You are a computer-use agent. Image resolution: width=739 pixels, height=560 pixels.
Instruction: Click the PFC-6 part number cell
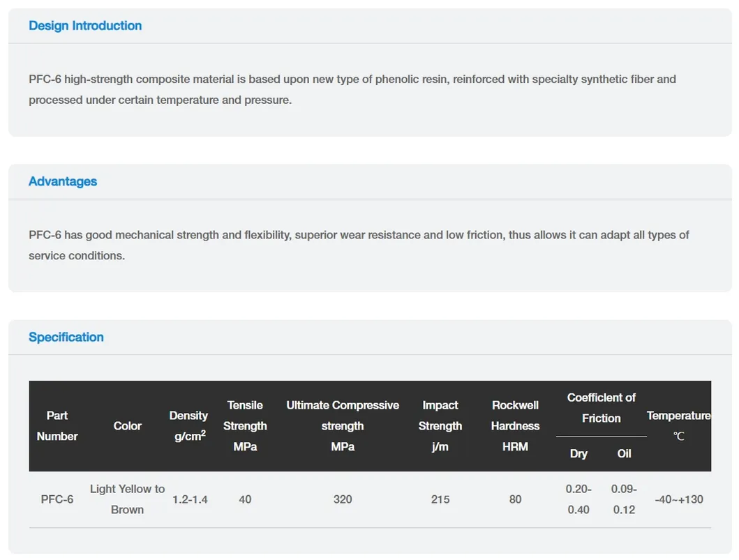pos(57,499)
